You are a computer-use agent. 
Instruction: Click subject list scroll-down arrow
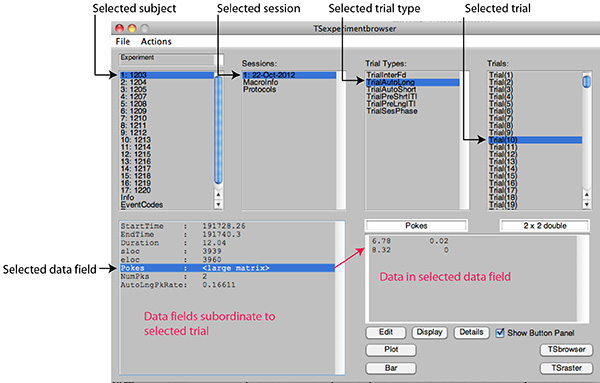click(x=218, y=204)
